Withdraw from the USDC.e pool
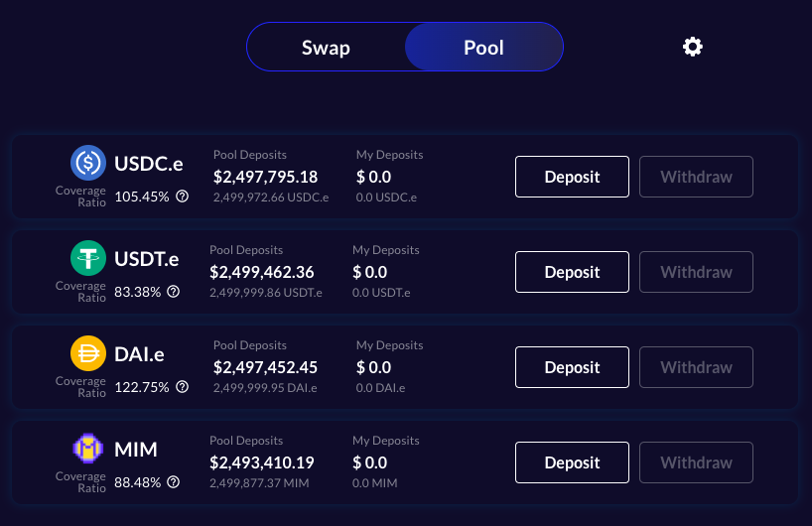Viewport: 812px width, 526px height. pyautogui.click(x=696, y=177)
